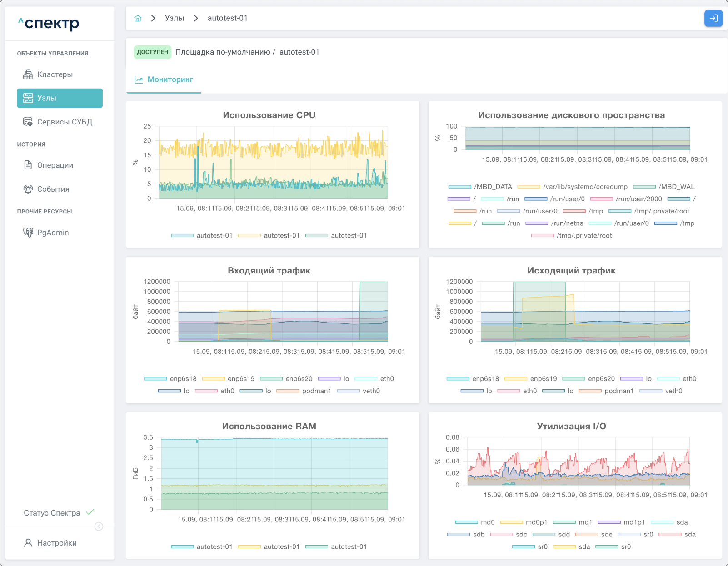Open Кластеры section in sidebar
This screenshot has height=566, width=728.
click(55, 74)
